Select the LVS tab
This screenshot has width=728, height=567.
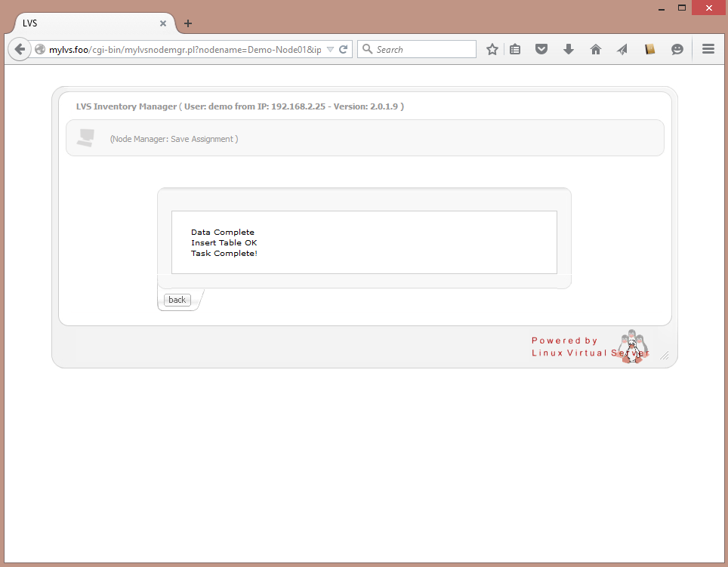[x=83, y=23]
